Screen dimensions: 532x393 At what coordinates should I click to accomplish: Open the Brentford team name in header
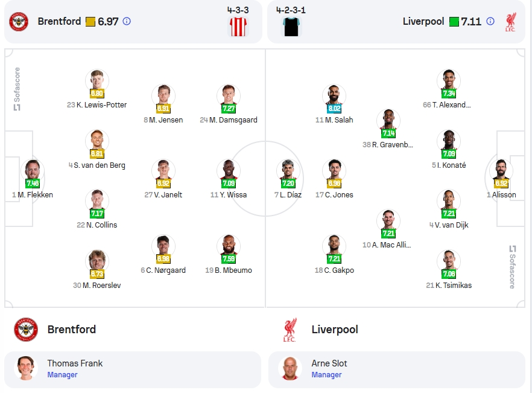click(59, 21)
